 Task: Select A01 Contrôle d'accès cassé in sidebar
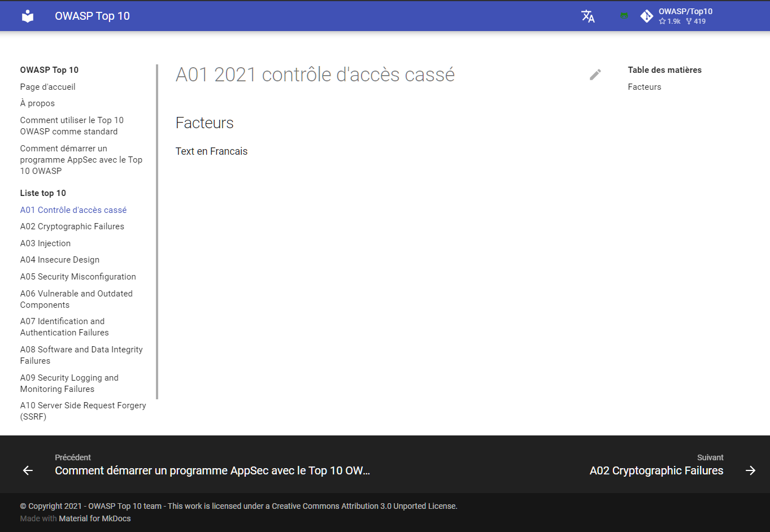[73, 210]
